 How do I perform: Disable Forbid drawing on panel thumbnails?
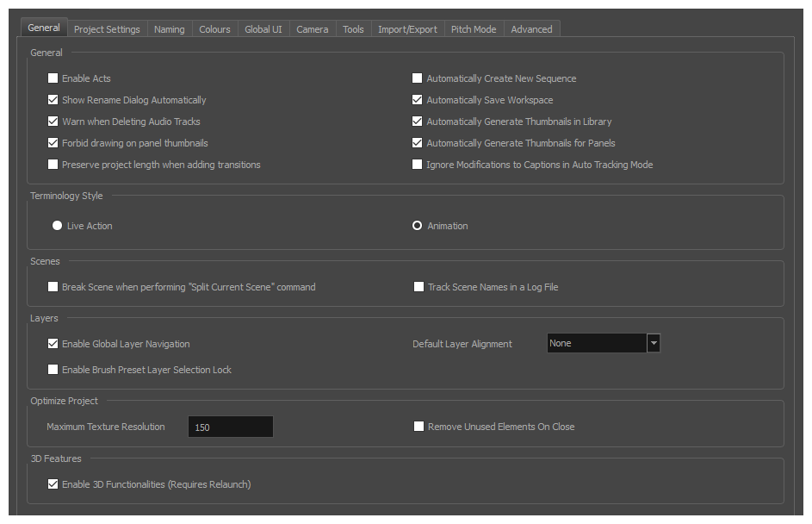coord(53,142)
